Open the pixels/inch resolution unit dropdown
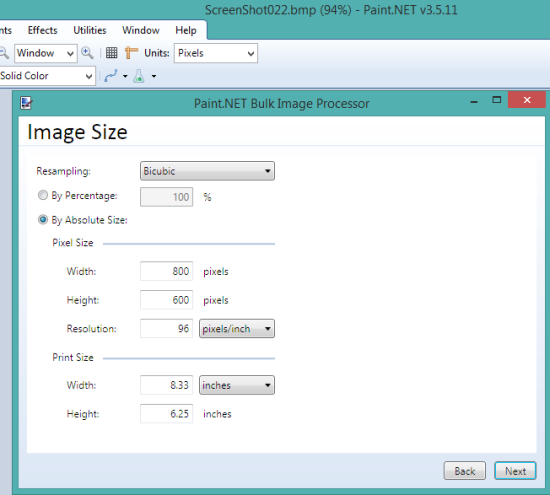The image size is (550, 495). click(237, 329)
